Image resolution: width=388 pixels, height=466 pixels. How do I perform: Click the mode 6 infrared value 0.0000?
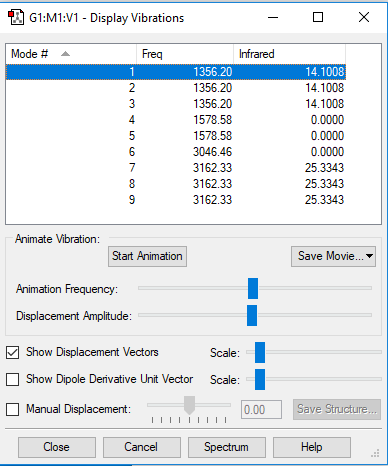pyautogui.click(x=327, y=152)
